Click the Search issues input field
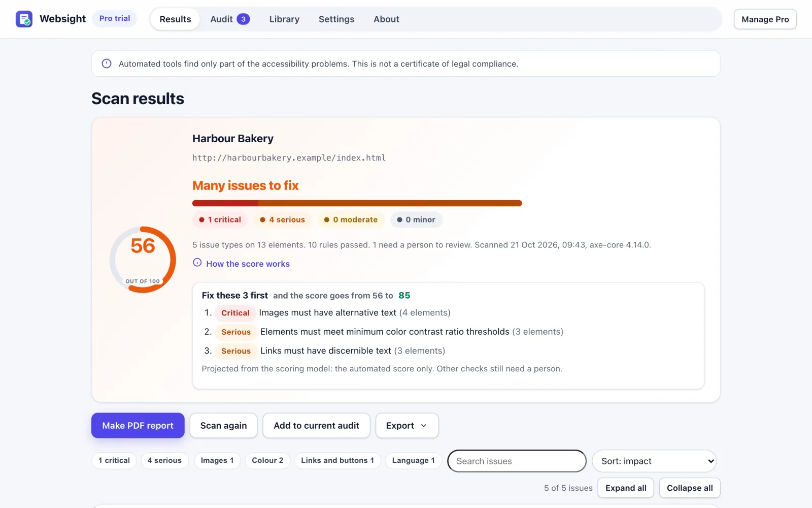812x508 pixels. (517, 461)
